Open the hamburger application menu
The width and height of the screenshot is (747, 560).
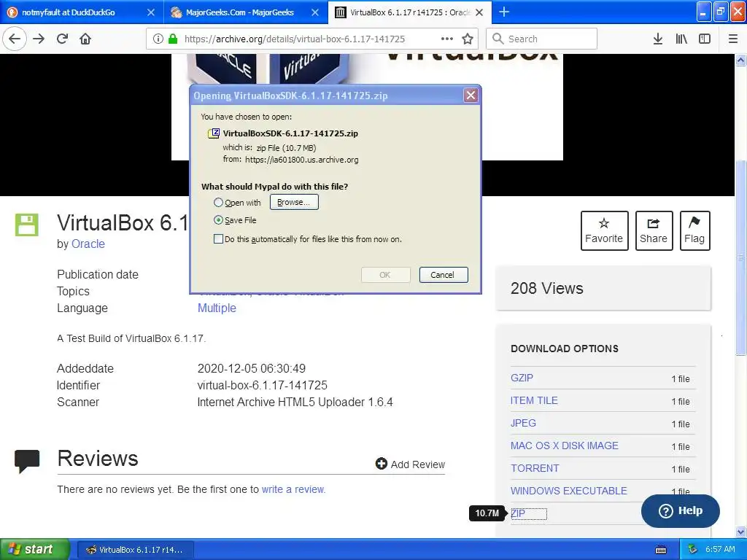(733, 39)
